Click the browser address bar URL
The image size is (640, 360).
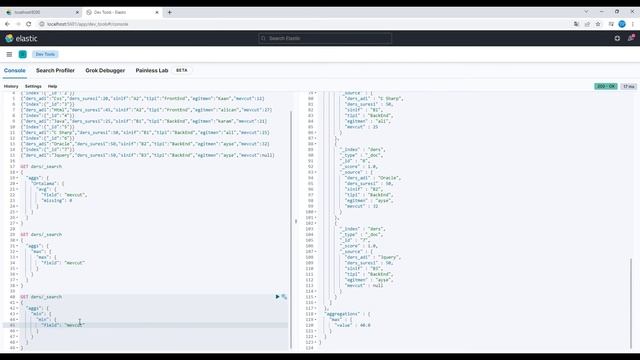tap(87, 24)
